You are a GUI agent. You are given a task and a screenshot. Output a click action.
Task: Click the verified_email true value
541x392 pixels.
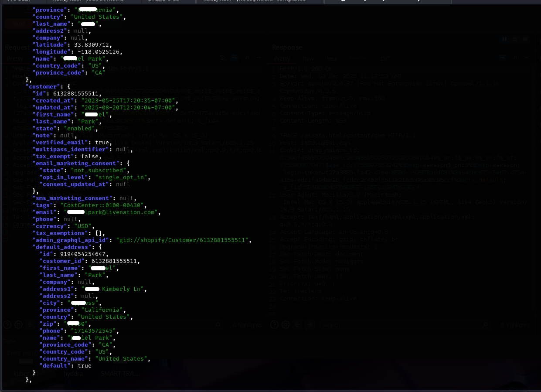click(102, 142)
